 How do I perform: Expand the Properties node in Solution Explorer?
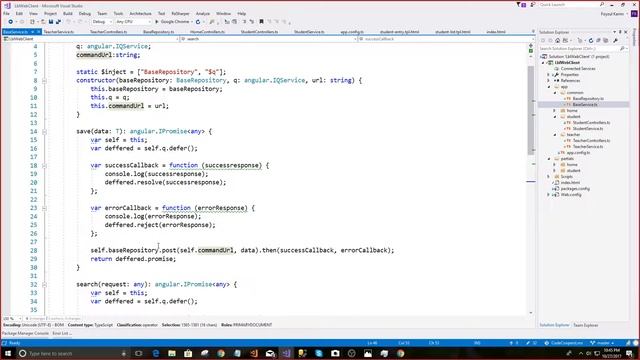[x=549, y=75]
